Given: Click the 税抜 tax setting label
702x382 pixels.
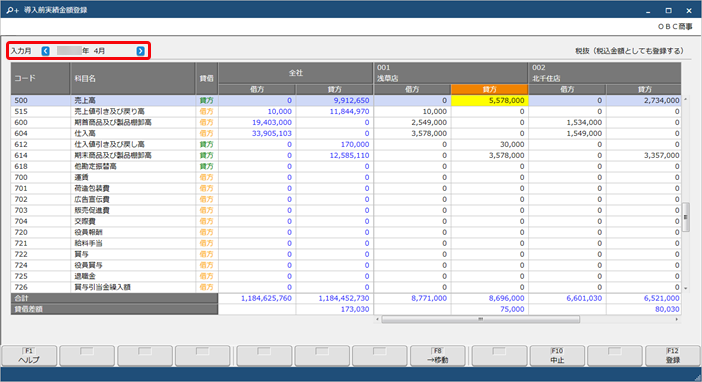Looking at the screenshot, I should (x=629, y=51).
